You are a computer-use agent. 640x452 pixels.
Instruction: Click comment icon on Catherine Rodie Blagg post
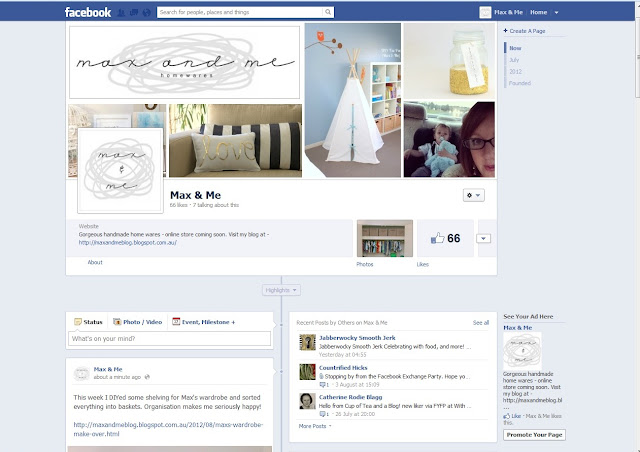click(322, 414)
